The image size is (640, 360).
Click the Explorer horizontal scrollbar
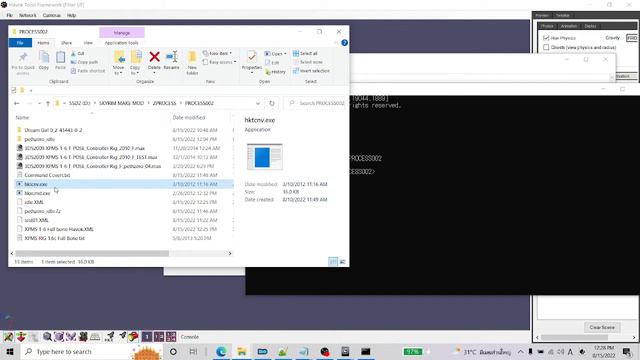pos(92,253)
